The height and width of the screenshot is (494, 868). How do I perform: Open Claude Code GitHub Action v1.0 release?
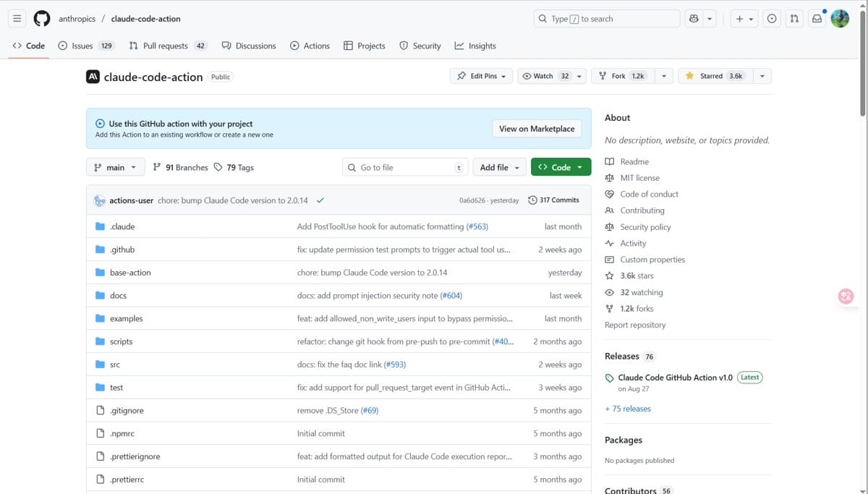coord(676,378)
